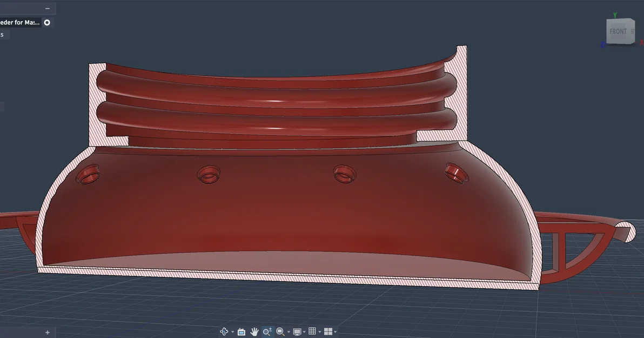The image size is (644, 338).
Task: Click the plus button at bottom left
Action: (x=47, y=332)
